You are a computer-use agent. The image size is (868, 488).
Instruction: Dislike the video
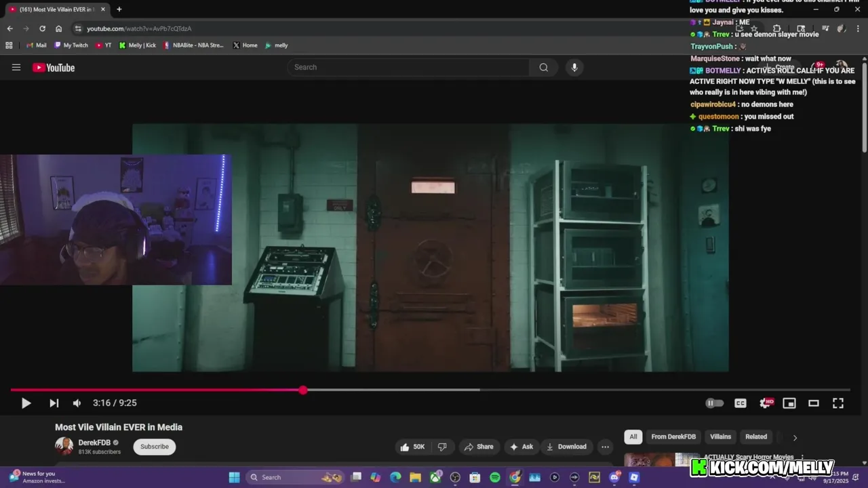coord(442,447)
